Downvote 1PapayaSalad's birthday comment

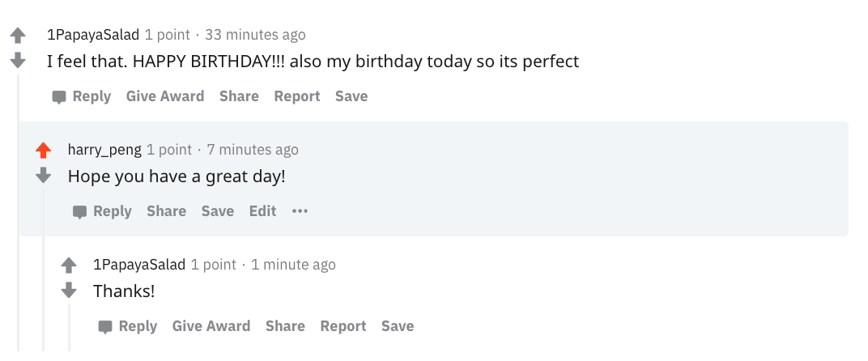(18, 61)
